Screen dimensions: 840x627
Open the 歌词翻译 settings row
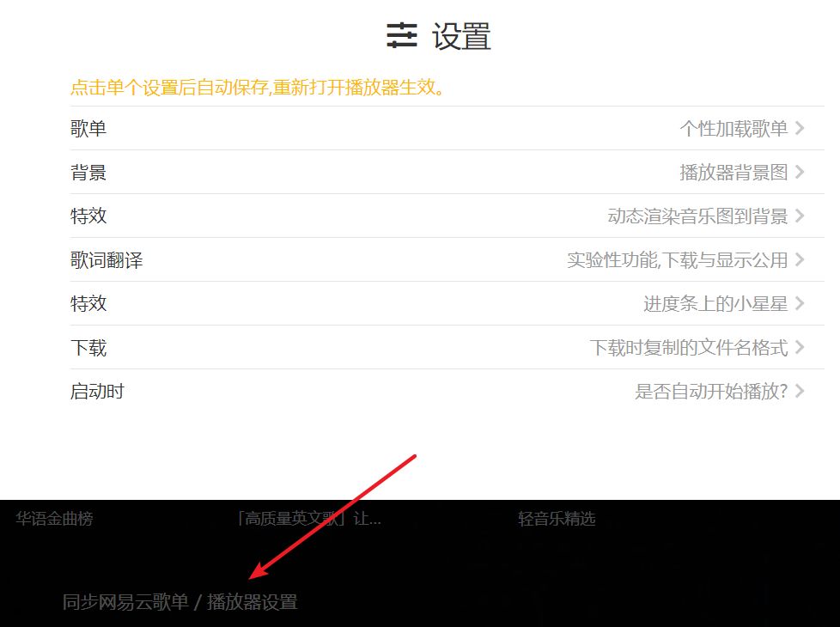(104, 259)
